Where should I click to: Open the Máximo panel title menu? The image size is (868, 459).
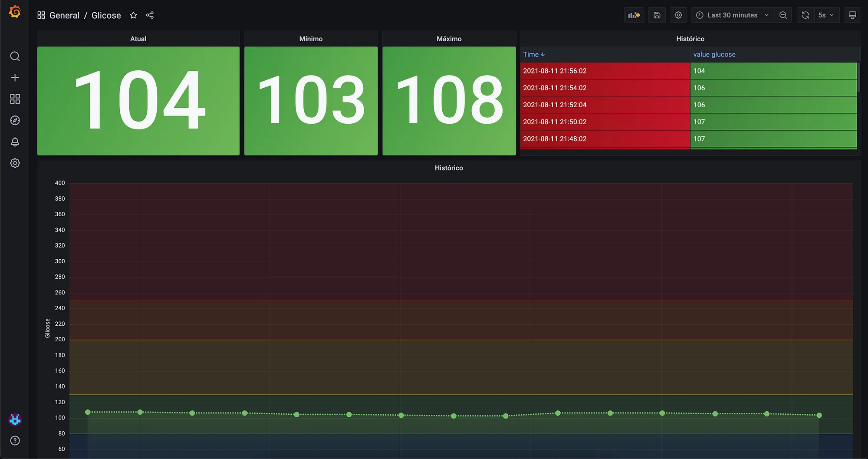[449, 39]
